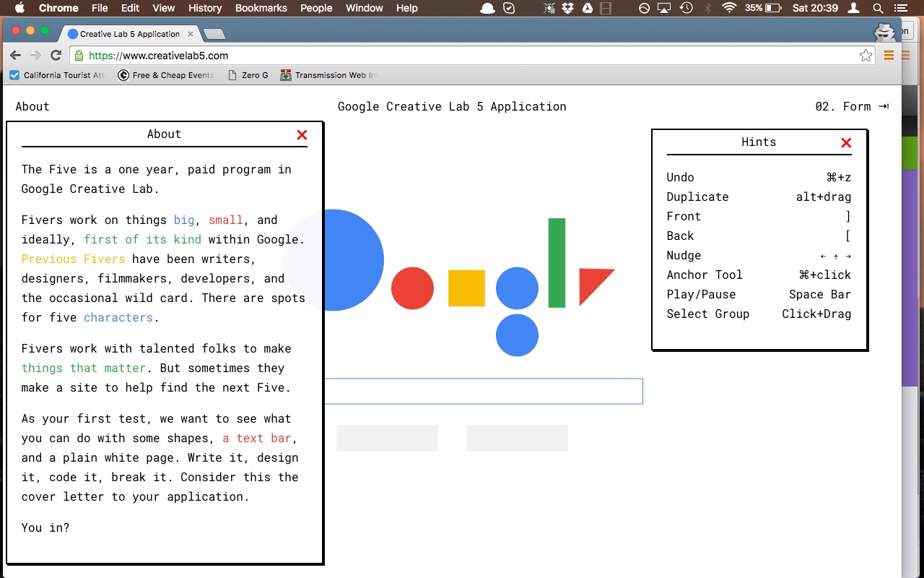Click the yellow square shape
This screenshot has width=924, height=578.
466,288
